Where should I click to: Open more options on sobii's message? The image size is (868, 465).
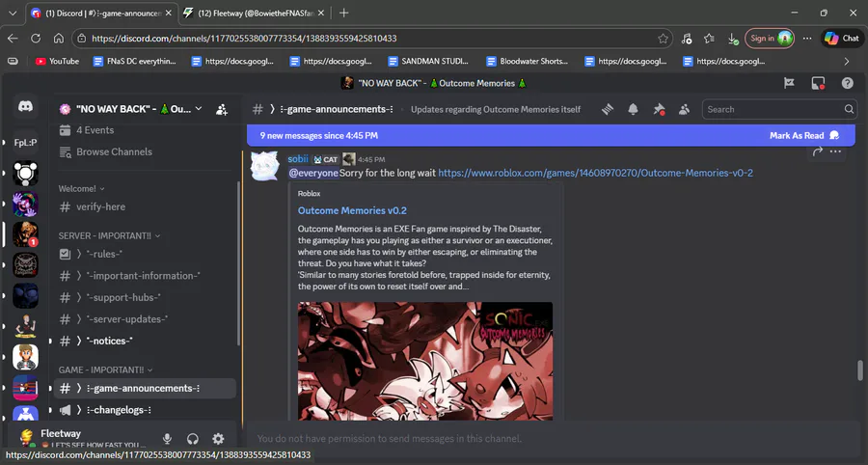tap(835, 151)
